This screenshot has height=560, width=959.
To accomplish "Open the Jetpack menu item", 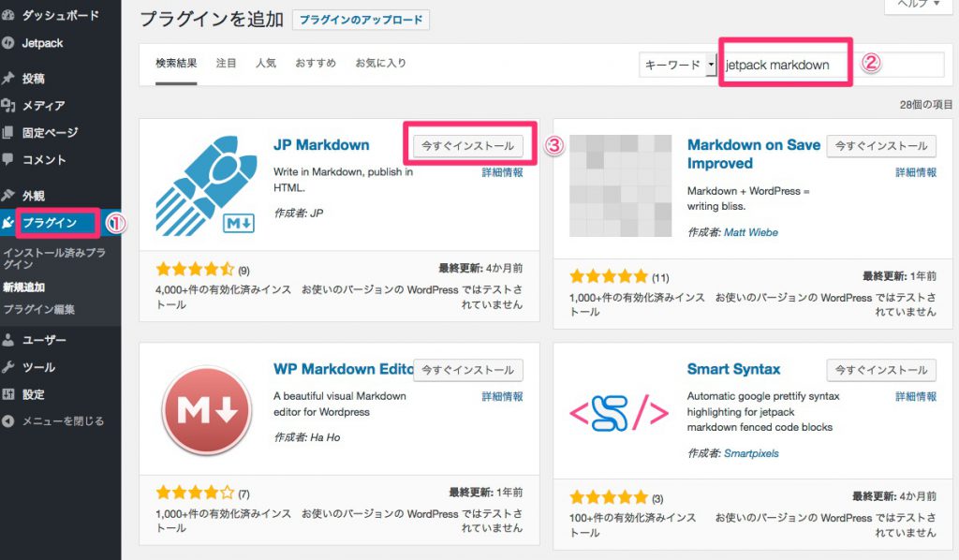I will pos(43,43).
